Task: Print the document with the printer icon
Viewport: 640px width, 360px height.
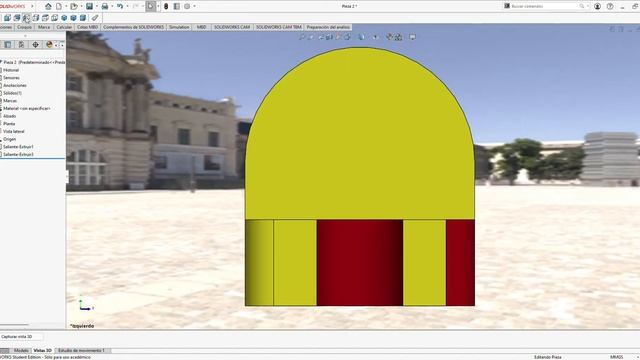Action: point(105,6)
